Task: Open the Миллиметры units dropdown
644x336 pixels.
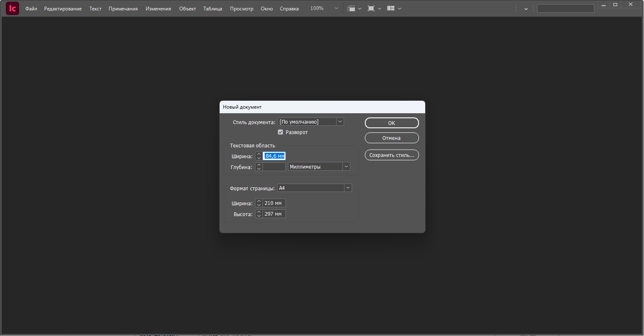Action: pyautogui.click(x=346, y=167)
